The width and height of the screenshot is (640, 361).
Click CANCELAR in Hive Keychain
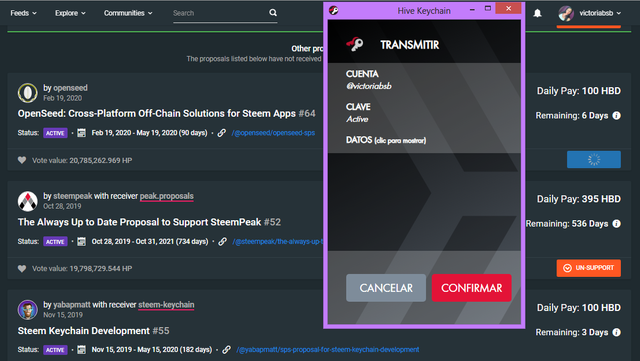pyautogui.click(x=386, y=288)
